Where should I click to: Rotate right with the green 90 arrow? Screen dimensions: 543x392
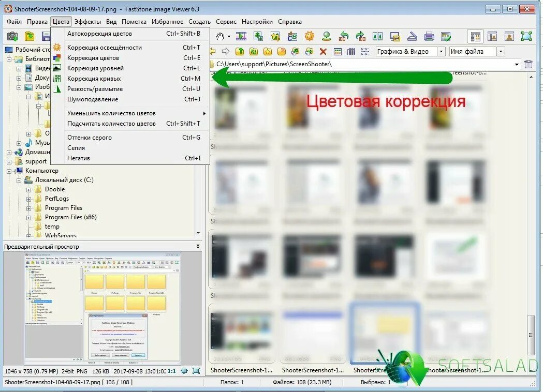[x=360, y=36]
